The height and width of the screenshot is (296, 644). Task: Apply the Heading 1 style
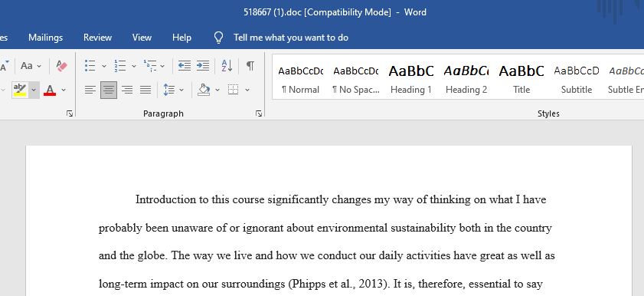411,78
